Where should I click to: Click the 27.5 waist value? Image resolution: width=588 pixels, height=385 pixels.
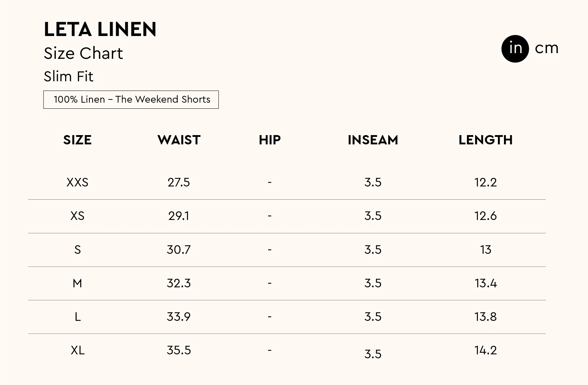coord(179,183)
